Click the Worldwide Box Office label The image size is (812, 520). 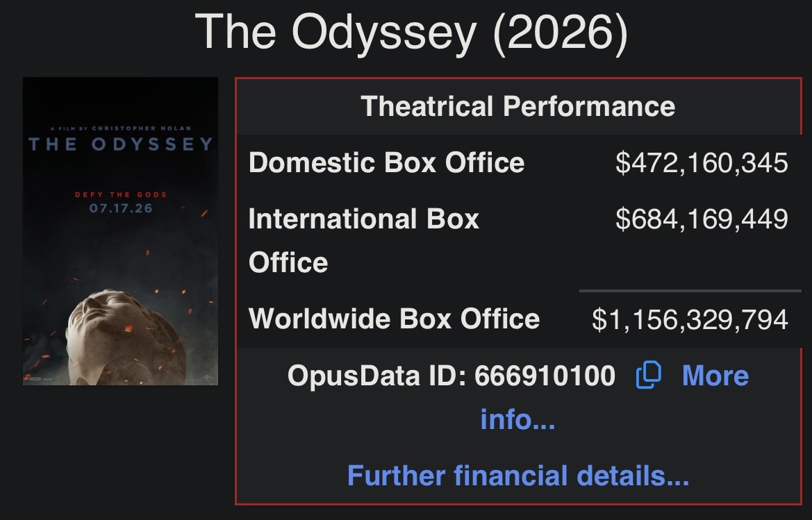(x=394, y=318)
